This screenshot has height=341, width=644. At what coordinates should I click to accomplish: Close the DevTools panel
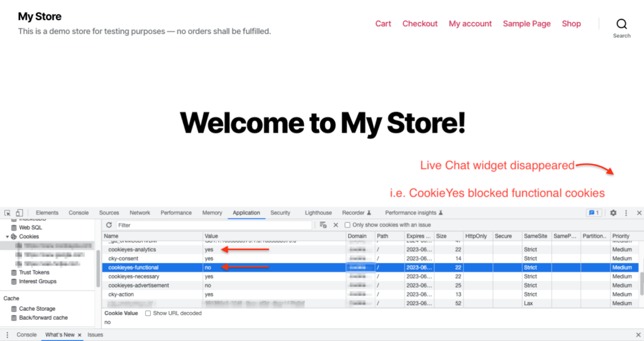[x=639, y=213]
